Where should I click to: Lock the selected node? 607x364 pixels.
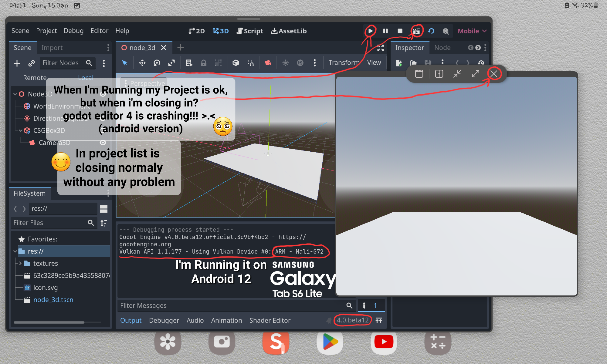click(x=204, y=63)
